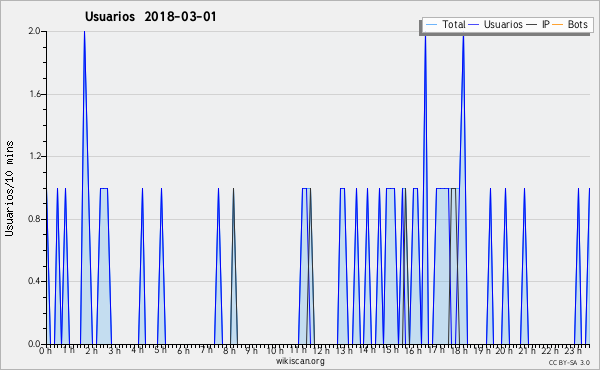Click the '0.4' y-axis value
This screenshot has width=600, height=370.
pos(34,281)
